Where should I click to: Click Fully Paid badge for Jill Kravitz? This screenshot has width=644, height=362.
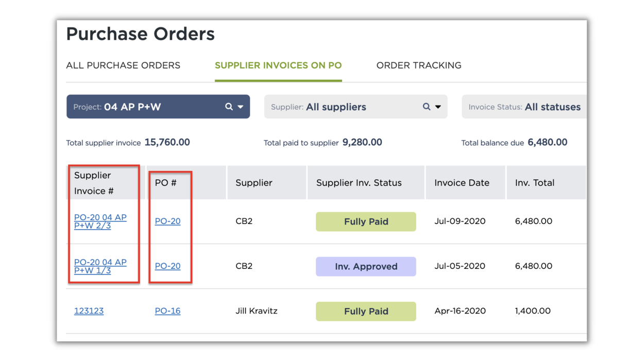coord(366,311)
